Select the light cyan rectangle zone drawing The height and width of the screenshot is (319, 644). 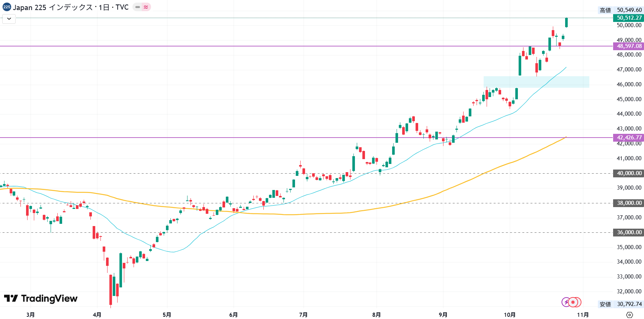[x=536, y=82]
